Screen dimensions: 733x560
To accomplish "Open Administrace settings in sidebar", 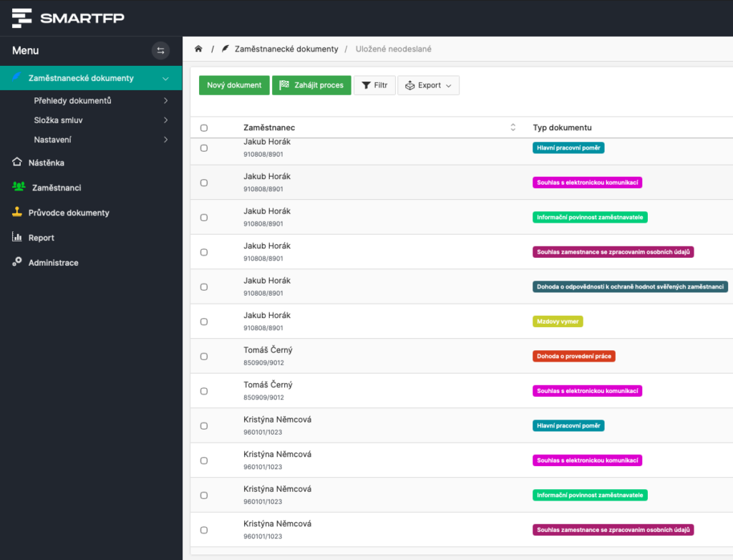I will click(53, 263).
